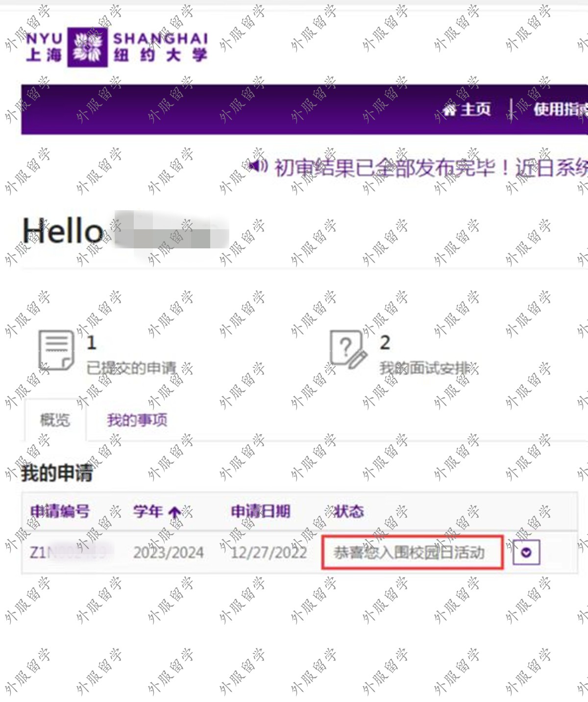The image size is (588, 702).
Task: Click the interview schedule question-mark icon
Action: click(x=348, y=349)
